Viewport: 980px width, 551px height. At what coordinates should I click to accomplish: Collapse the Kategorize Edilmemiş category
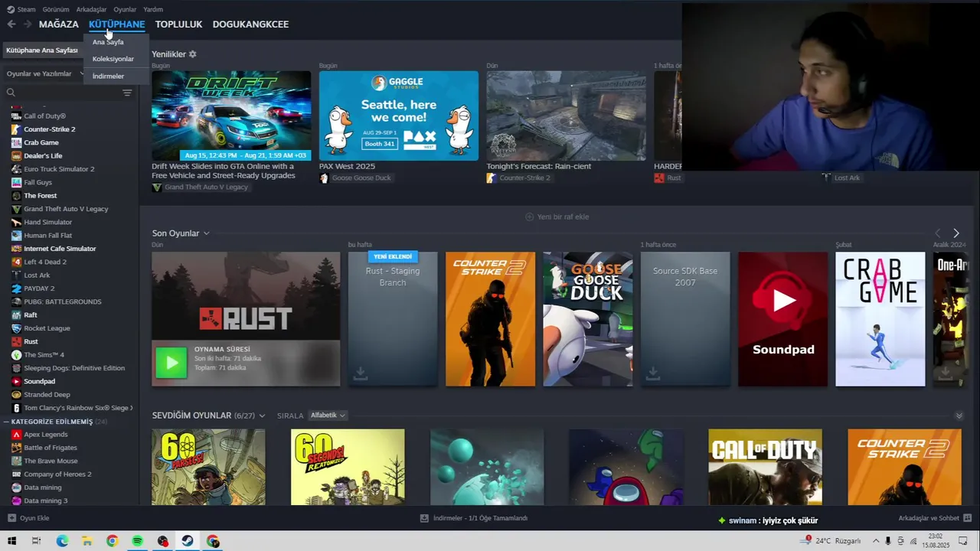[x=6, y=422]
